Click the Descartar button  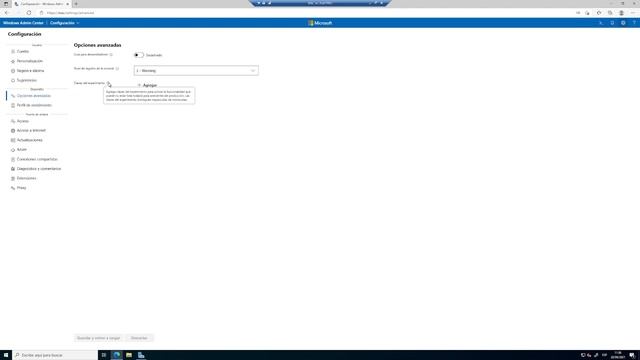[139, 338]
